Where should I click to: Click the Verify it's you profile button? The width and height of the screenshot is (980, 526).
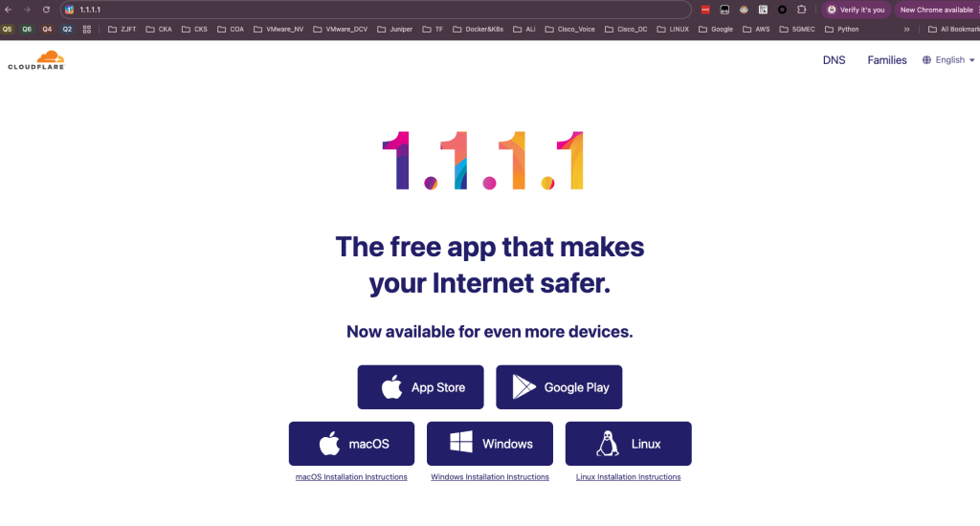click(x=856, y=10)
